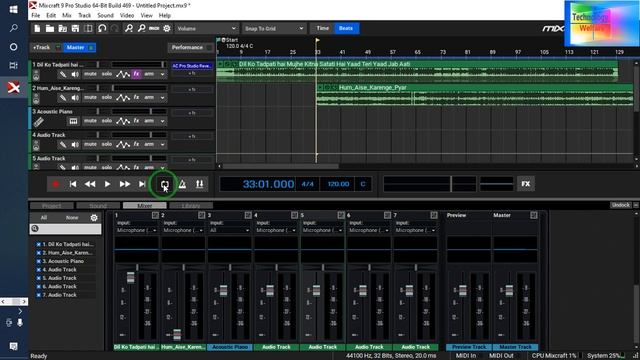Toggle the Loop mode button
Image resolution: width=640 pixels, height=360 pixels.
pyautogui.click(x=164, y=184)
